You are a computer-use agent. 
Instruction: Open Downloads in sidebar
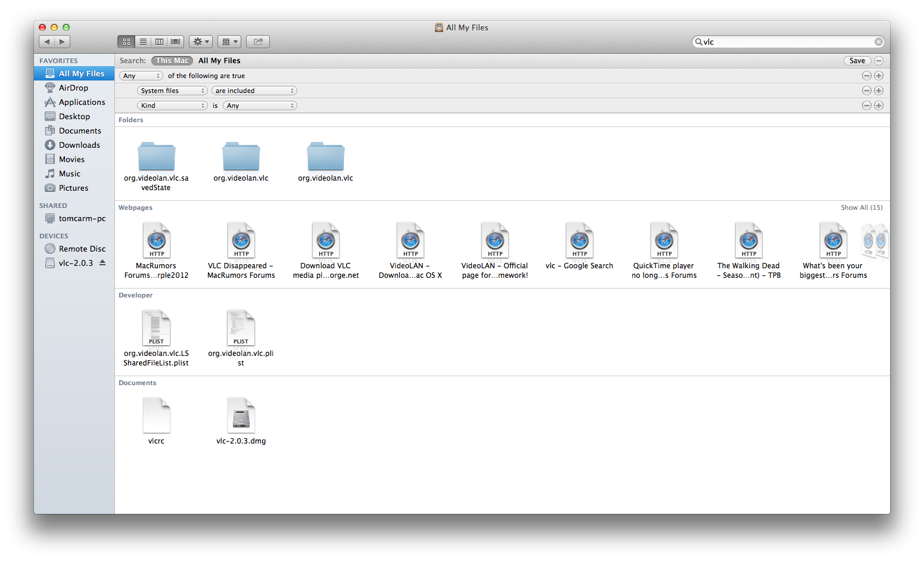click(x=74, y=145)
